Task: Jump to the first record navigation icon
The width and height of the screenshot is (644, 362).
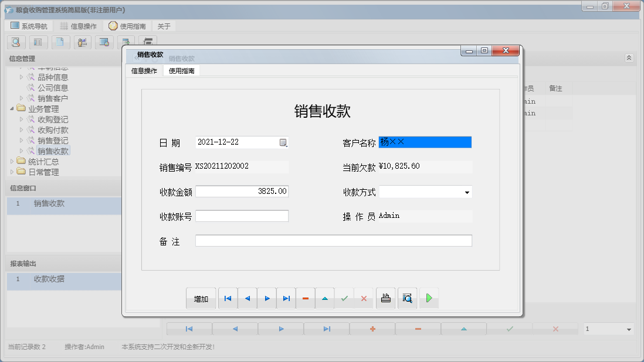Action: coord(228,298)
